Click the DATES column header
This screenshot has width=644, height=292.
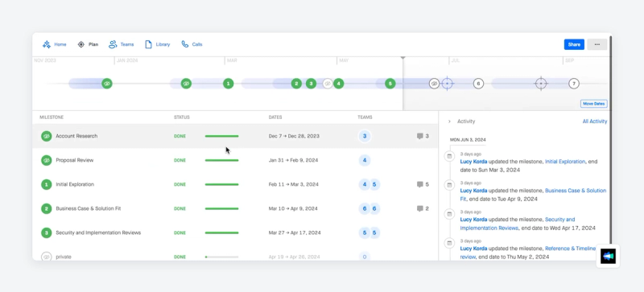coord(275,117)
